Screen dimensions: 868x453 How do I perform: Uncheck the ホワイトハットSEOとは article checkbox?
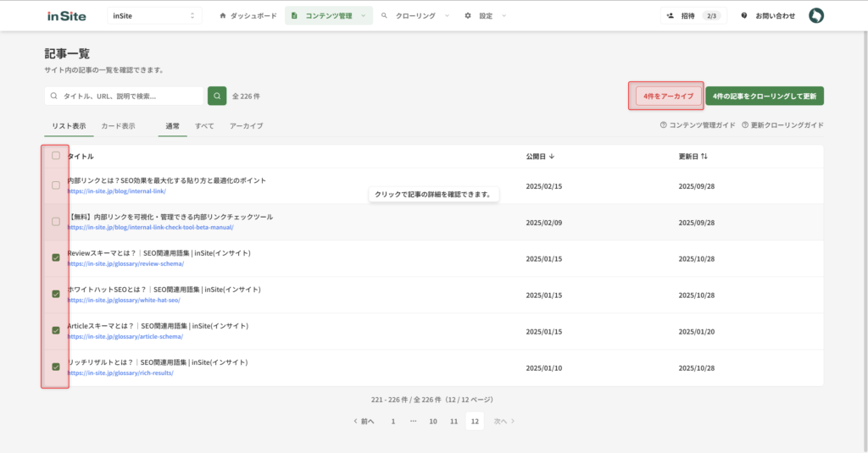[56, 294]
